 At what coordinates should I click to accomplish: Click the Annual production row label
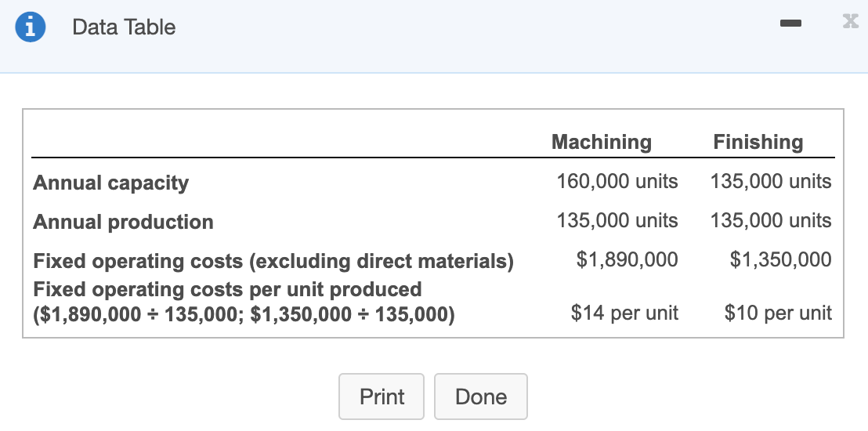click(x=123, y=222)
